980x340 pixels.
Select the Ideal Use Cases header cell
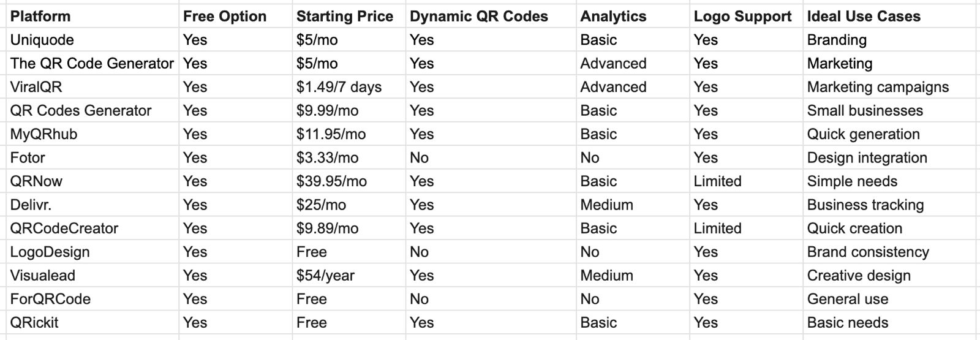coord(863,17)
